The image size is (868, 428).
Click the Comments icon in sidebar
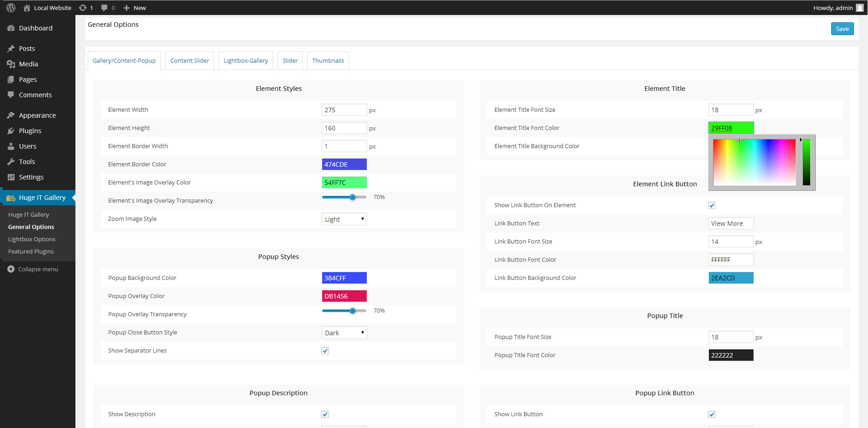(x=11, y=95)
